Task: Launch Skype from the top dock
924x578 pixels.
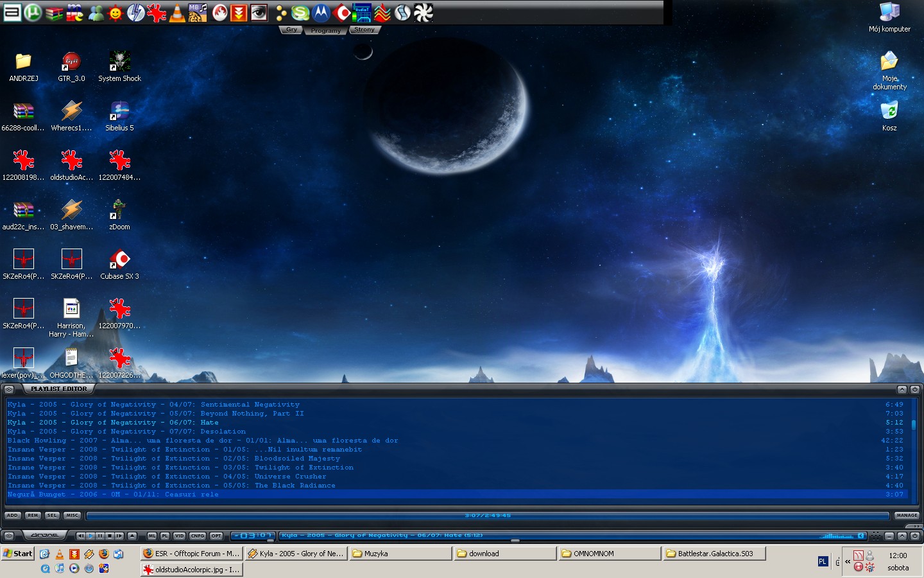Action: coord(300,12)
